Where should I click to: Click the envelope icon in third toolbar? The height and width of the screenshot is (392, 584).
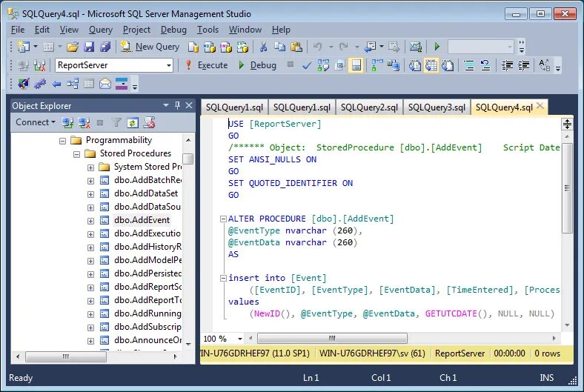point(105,84)
